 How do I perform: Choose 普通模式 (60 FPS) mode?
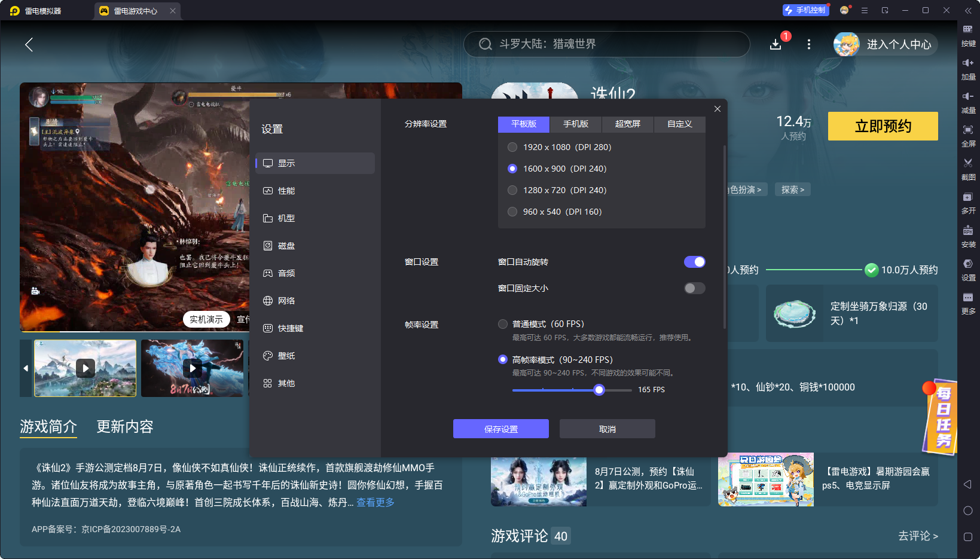(x=503, y=324)
